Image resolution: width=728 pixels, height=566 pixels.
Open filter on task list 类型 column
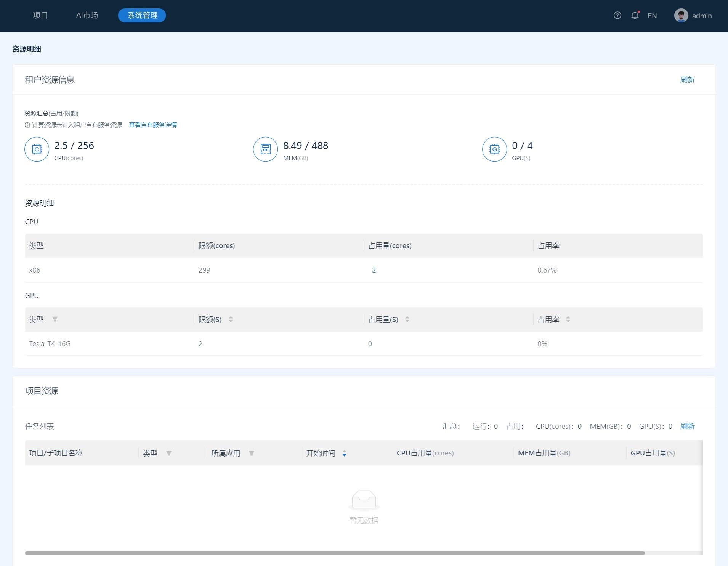(x=169, y=453)
